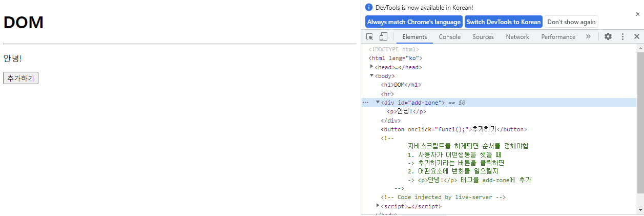Show more DevTools tabs chevron
The width and height of the screenshot is (644, 216).
point(588,36)
